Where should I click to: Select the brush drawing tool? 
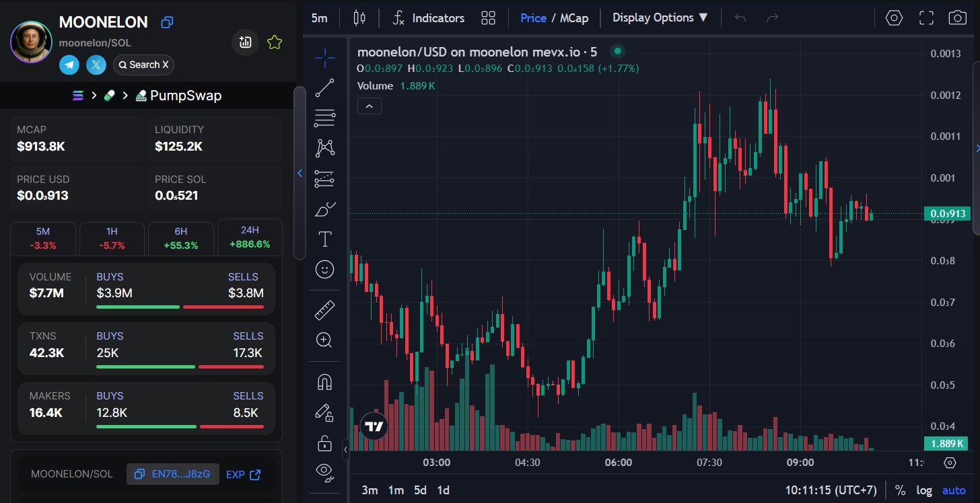pyautogui.click(x=325, y=209)
